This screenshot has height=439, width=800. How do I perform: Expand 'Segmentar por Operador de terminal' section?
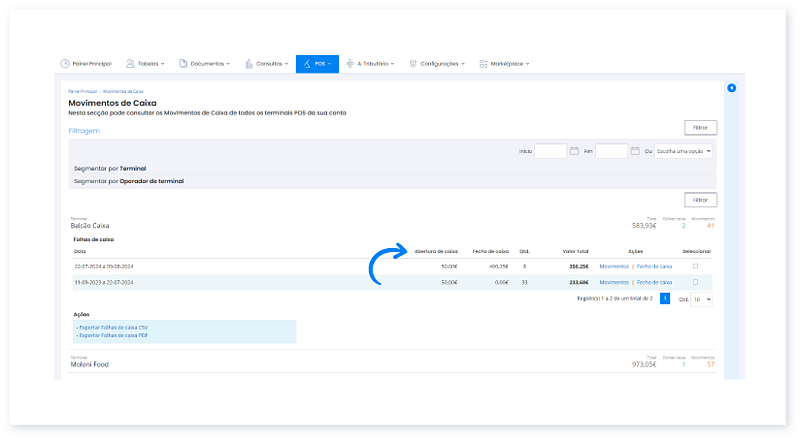click(128, 181)
